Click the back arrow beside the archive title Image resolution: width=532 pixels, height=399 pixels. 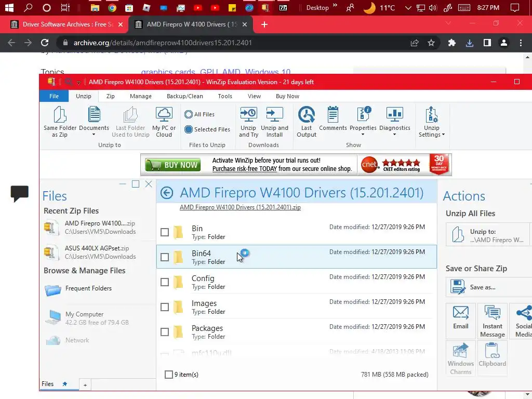point(167,193)
